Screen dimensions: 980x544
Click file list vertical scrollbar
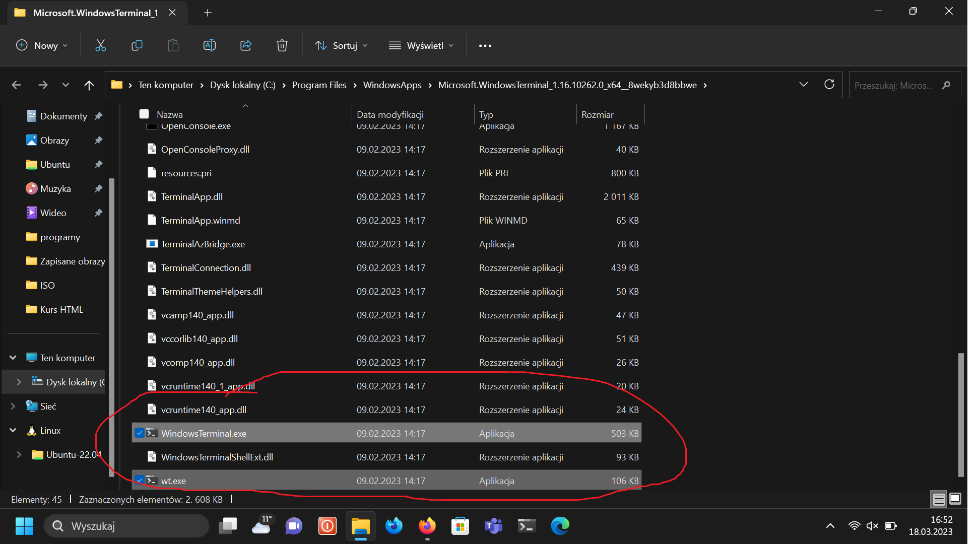click(x=961, y=415)
